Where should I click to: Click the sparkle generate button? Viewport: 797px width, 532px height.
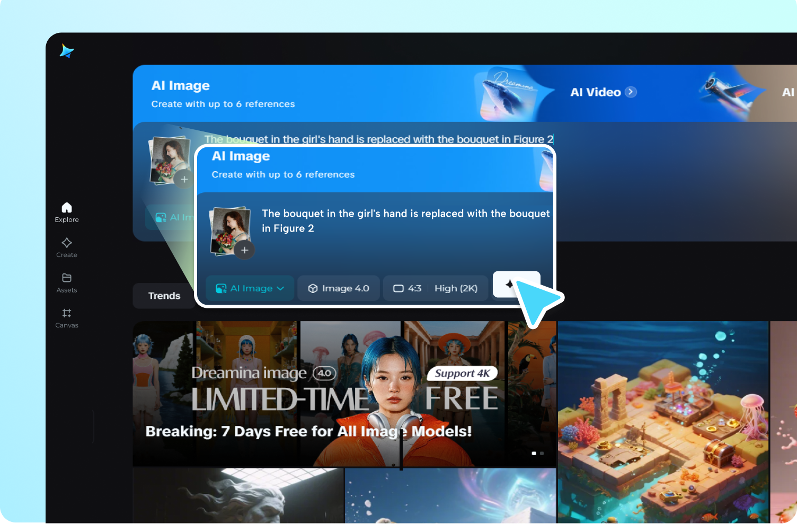(x=510, y=285)
